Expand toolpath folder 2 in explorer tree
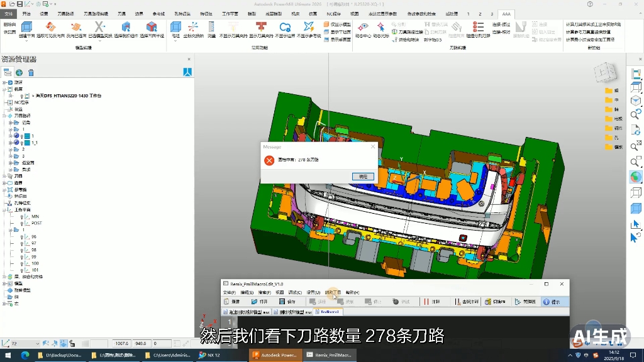 coord(10,150)
